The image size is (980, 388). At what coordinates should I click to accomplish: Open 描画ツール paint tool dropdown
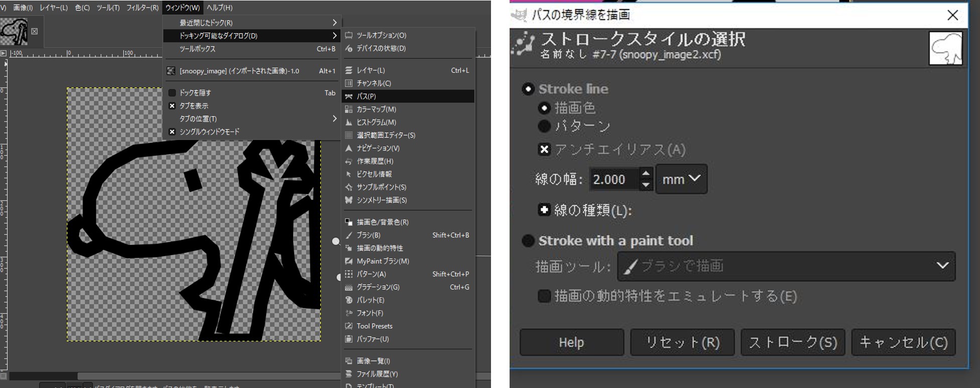pos(786,266)
